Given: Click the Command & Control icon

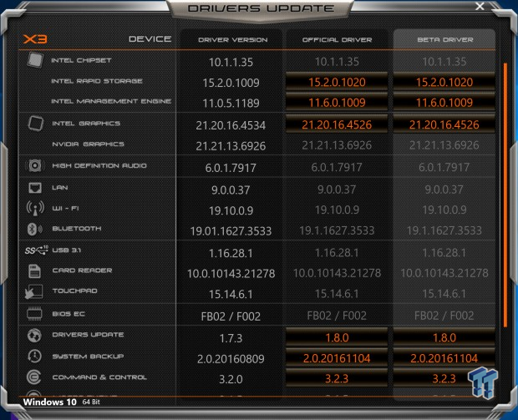Looking at the screenshot, I should [x=33, y=377].
